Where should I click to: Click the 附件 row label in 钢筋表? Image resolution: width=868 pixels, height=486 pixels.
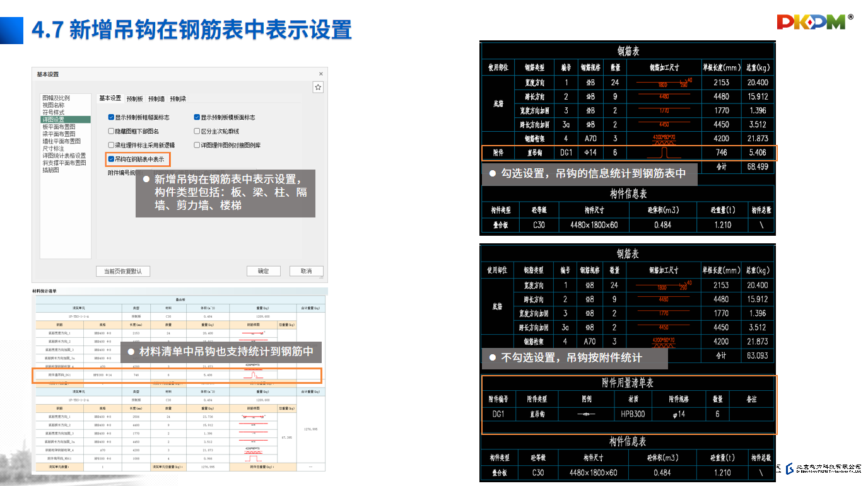(498, 153)
